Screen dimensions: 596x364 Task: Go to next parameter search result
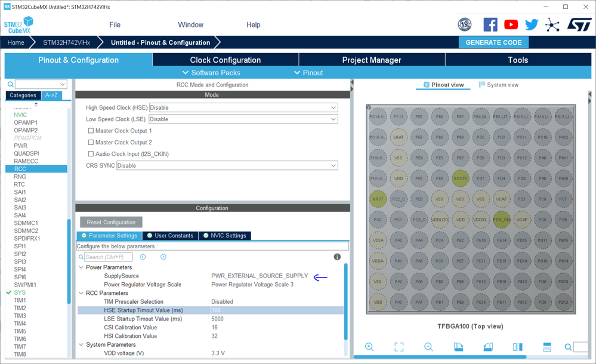163,257
